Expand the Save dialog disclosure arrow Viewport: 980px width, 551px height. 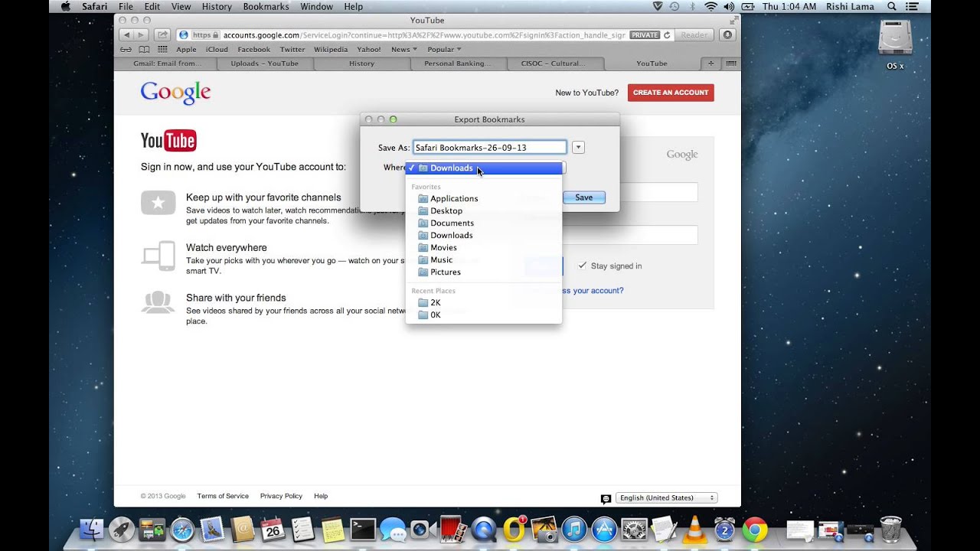pyautogui.click(x=579, y=147)
